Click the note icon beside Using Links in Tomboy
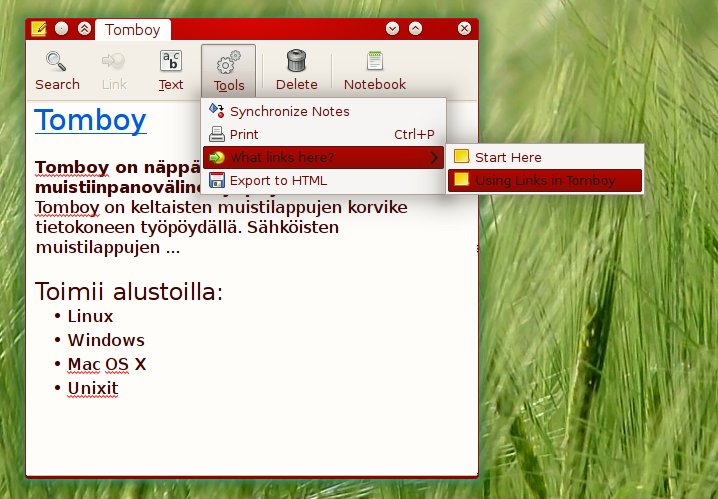 pos(462,179)
